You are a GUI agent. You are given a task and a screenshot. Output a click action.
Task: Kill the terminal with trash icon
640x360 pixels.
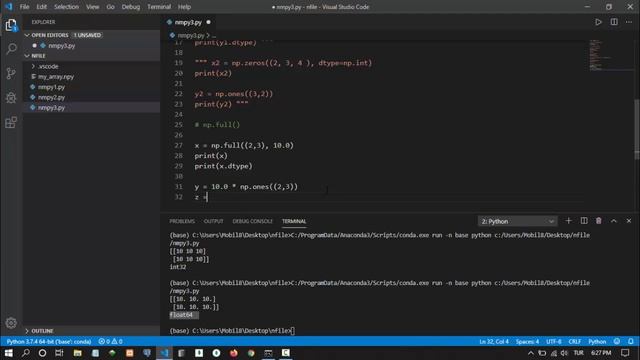tap(598, 221)
